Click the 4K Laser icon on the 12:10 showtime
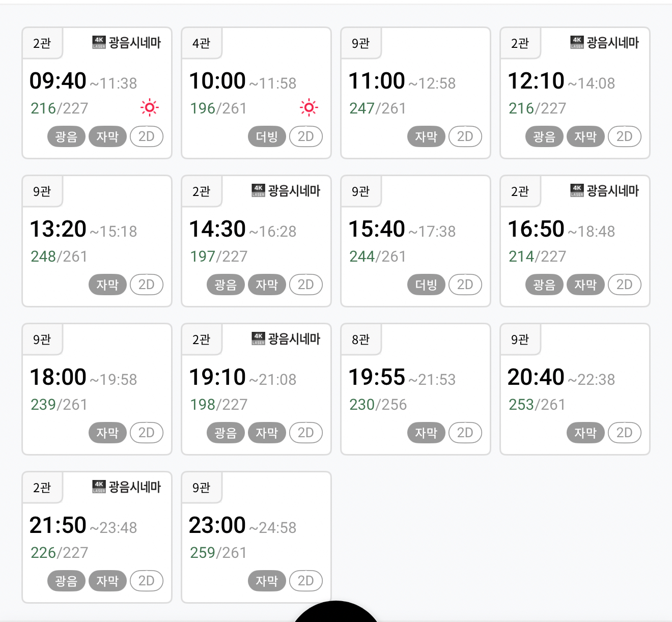 pyautogui.click(x=577, y=42)
